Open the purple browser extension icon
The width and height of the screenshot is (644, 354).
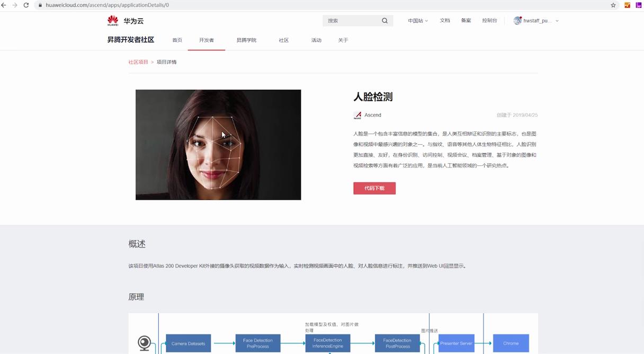(639, 5)
